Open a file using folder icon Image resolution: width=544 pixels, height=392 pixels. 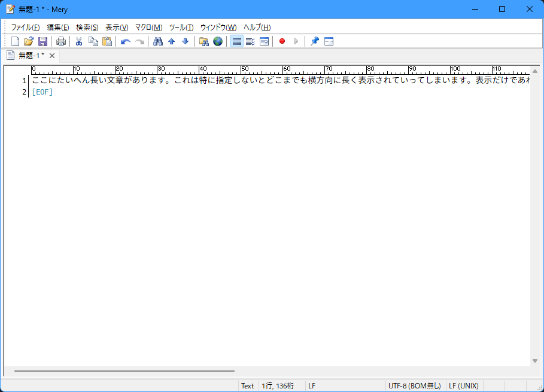pyautogui.click(x=29, y=41)
